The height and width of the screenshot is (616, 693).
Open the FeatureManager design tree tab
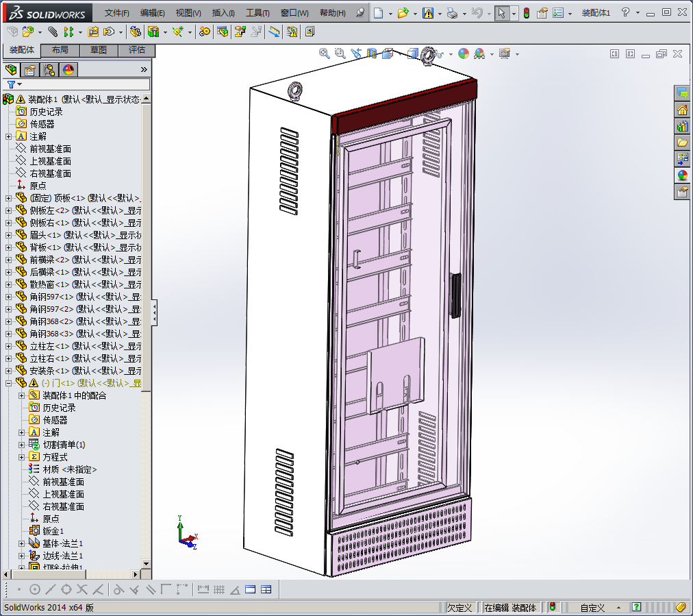pos(11,70)
